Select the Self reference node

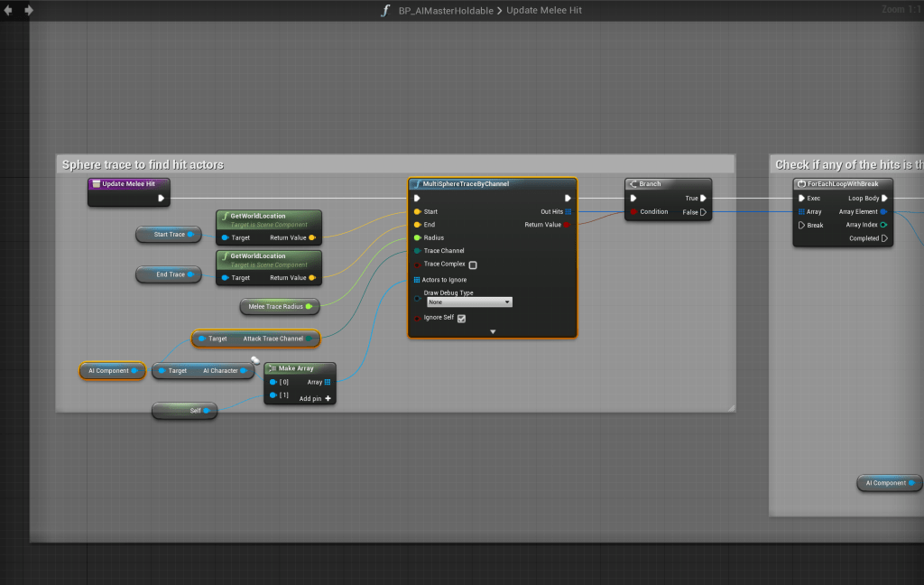click(184, 411)
